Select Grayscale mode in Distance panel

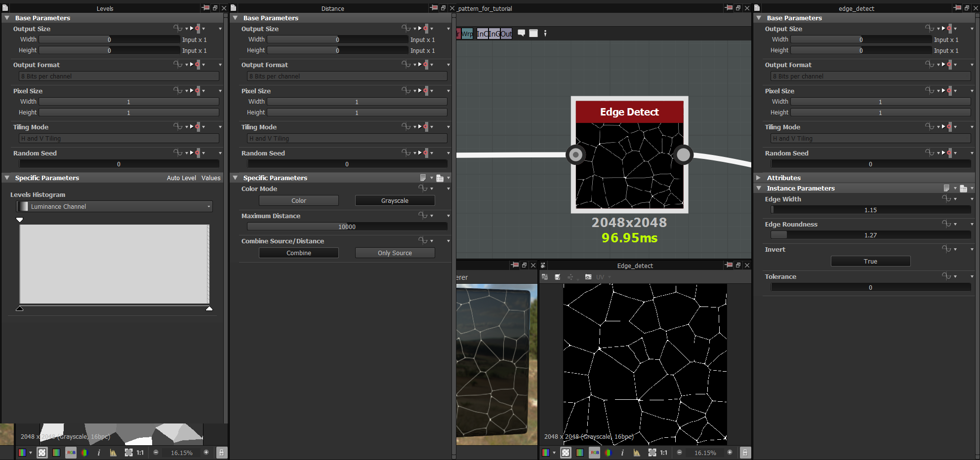pyautogui.click(x=395, y=200)
